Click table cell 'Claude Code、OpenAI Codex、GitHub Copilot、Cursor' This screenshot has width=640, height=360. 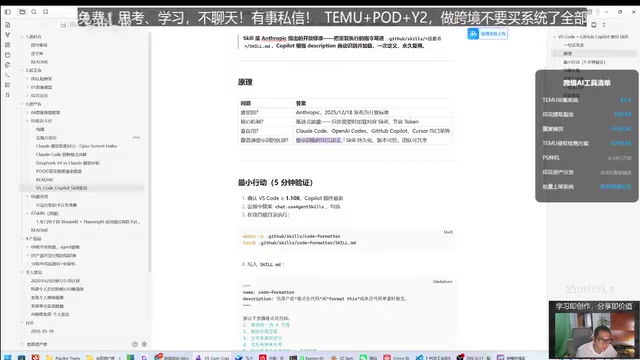click(372, 131)
